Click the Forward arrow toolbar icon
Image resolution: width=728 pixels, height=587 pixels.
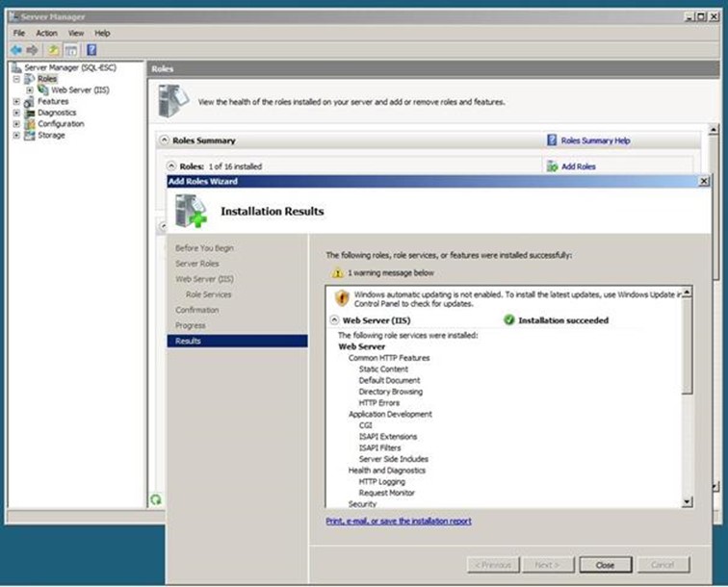(x=32, y=50)
